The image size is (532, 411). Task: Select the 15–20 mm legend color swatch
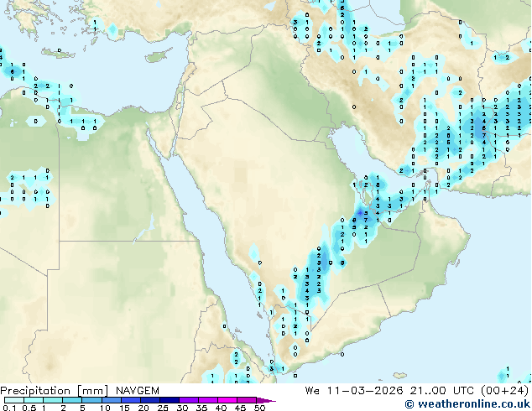130,400
